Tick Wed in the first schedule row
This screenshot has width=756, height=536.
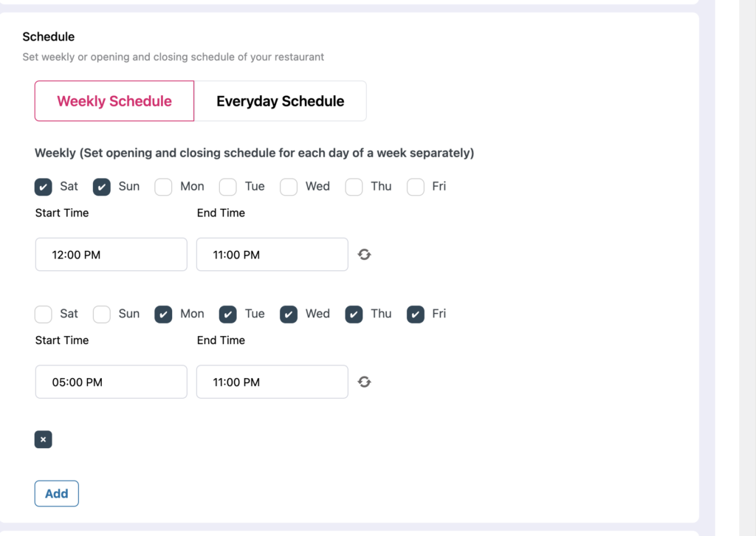(x=289, y=187)
